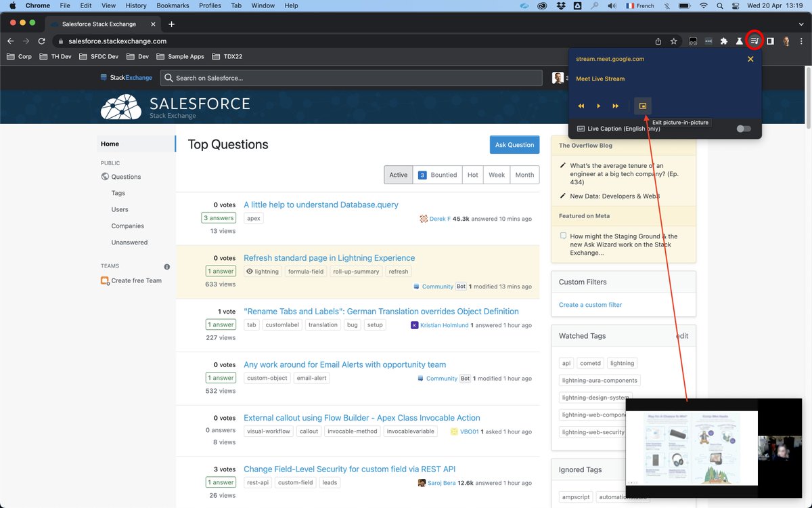
Task: Open the Chrome Labs flask icon
Action: (739, 41)
